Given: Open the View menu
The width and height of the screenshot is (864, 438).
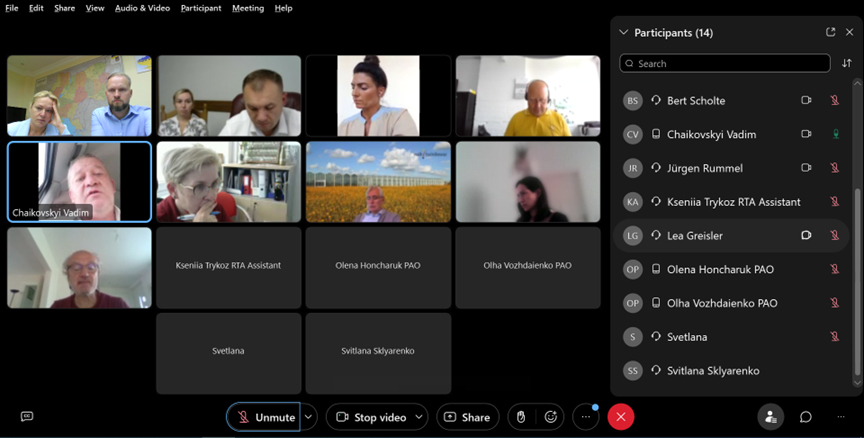Looking at the screenshot, I should [x=95, y=8].
